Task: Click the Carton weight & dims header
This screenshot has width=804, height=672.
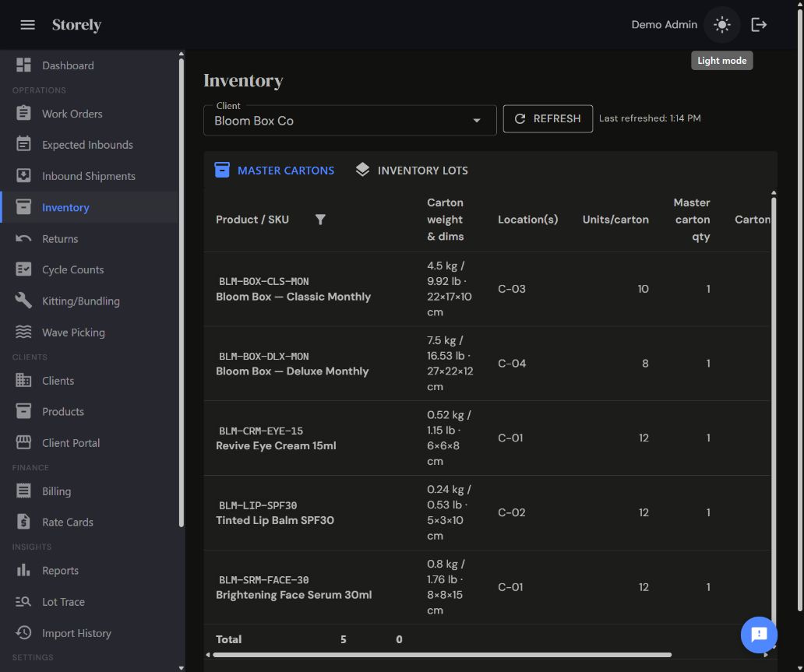Action: point(445,220)
